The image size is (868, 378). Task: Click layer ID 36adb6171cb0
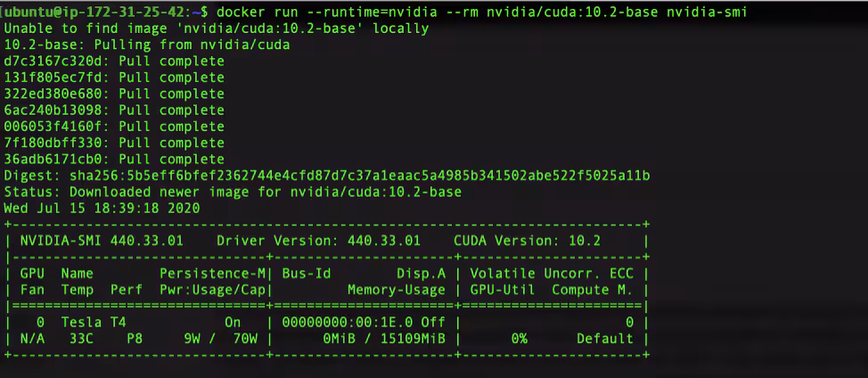[53, 159]
